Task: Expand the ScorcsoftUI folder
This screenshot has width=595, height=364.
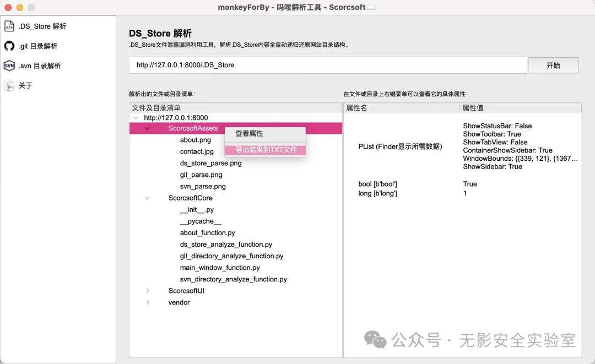Action: 148,291
